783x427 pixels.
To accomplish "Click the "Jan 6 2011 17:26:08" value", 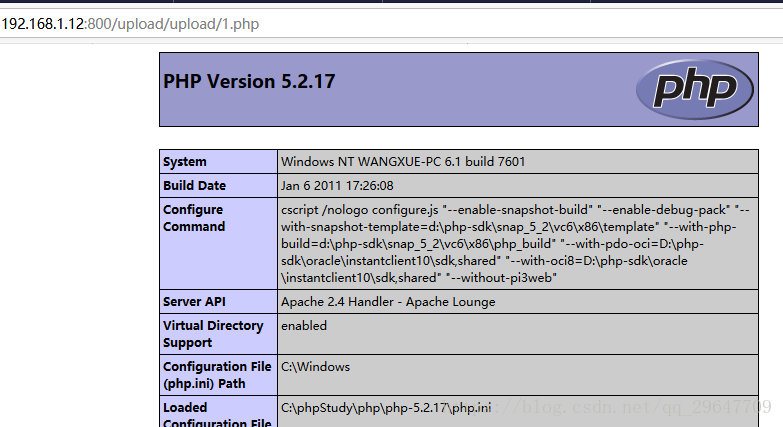I will click(x=337, y=186).
